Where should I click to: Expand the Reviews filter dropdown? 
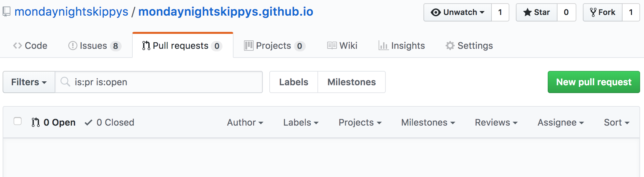[x=496, y=122]
